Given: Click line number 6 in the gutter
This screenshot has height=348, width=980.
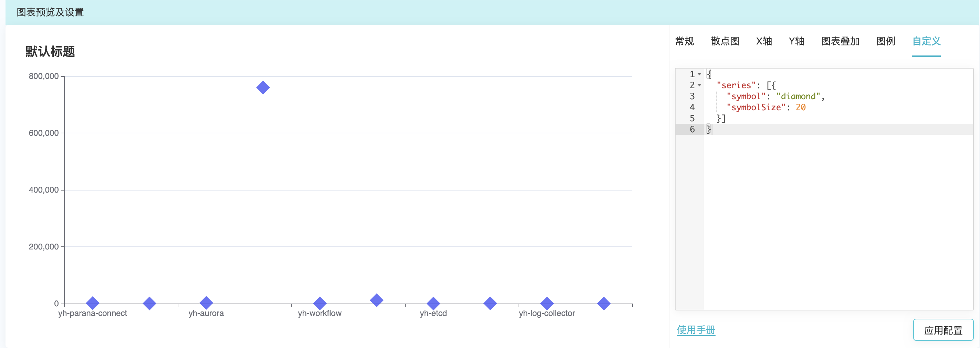Looking at the screenshot, I should 692,130.
